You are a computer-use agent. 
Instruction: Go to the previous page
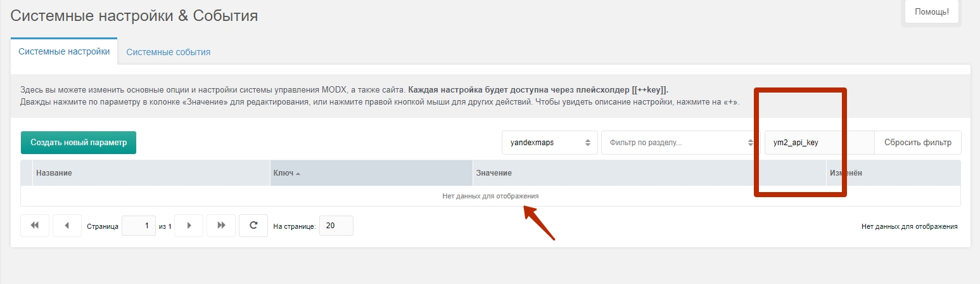tap(68, 226)
